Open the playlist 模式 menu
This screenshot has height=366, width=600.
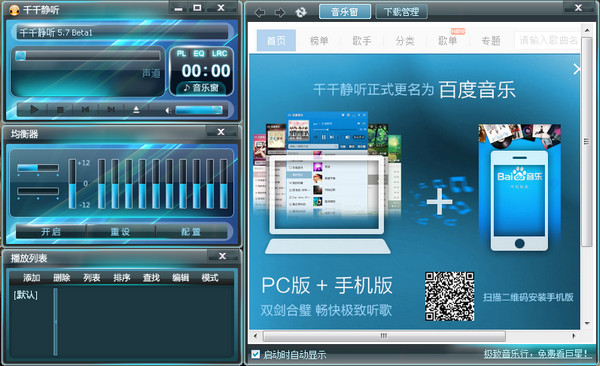(210, 278)
